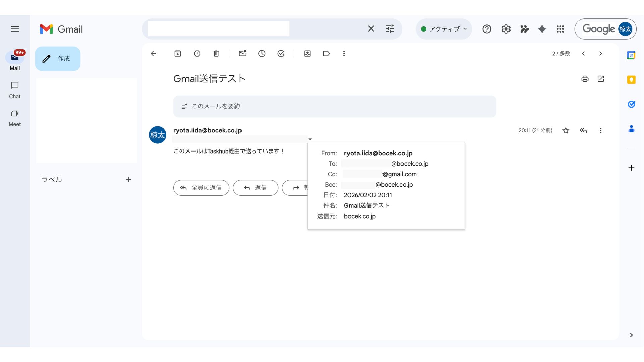Open the message in a new window
644x362 pixels.
click(601, 79)
